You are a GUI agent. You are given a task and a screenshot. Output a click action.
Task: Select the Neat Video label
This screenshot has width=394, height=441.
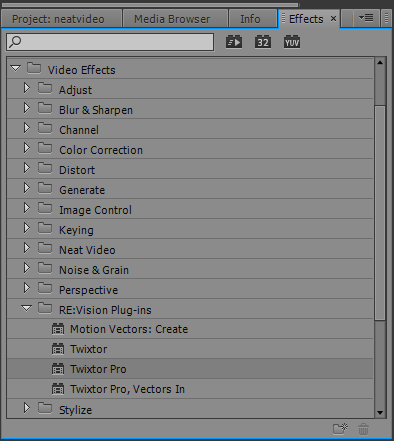tap(87, 250)
